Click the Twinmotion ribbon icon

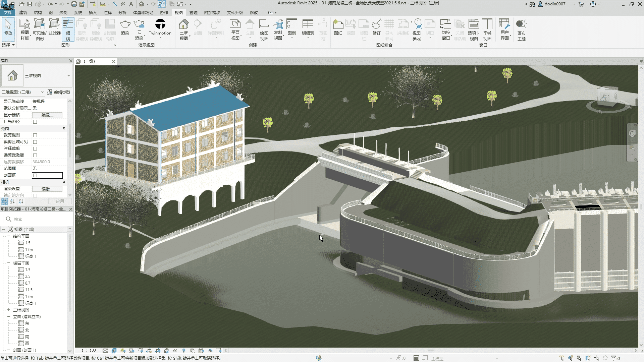point(160,24)
